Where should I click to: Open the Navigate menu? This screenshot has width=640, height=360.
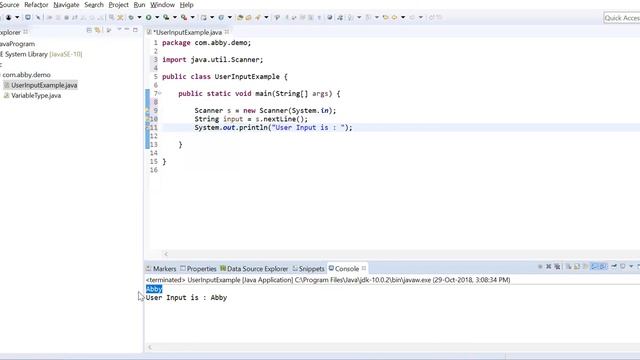pyautogui.click(x=66, y=5)
